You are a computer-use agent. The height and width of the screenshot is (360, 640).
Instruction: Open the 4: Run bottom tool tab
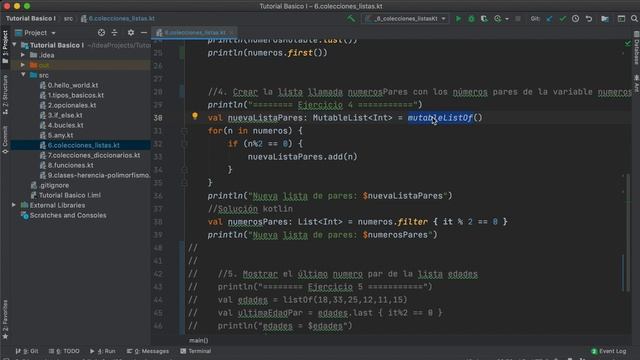coord(102,351)
